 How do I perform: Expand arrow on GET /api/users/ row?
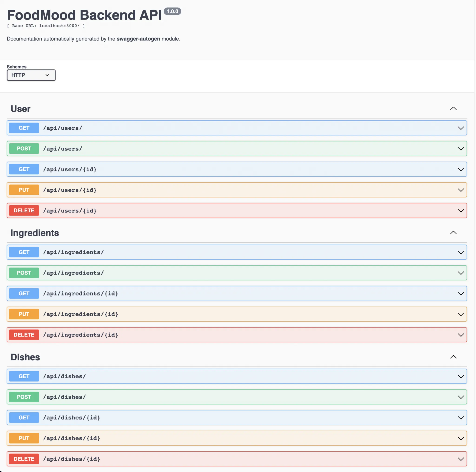pos(460,128)
